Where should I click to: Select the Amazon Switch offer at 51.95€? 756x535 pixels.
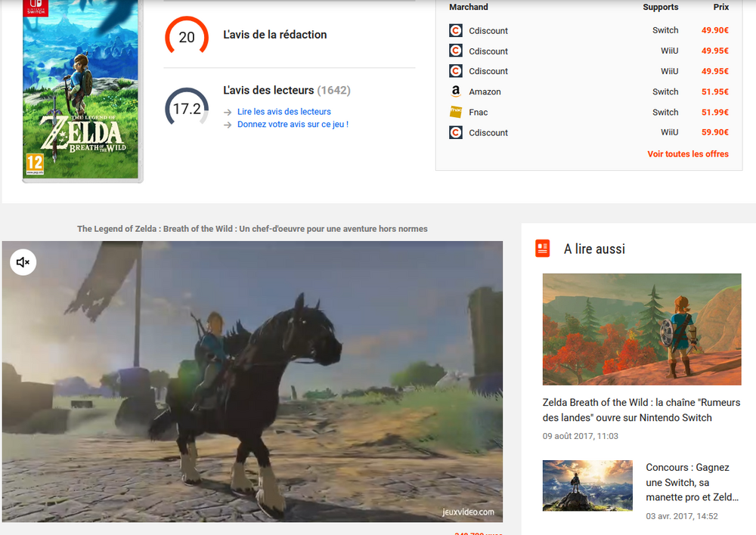(714, 91)
